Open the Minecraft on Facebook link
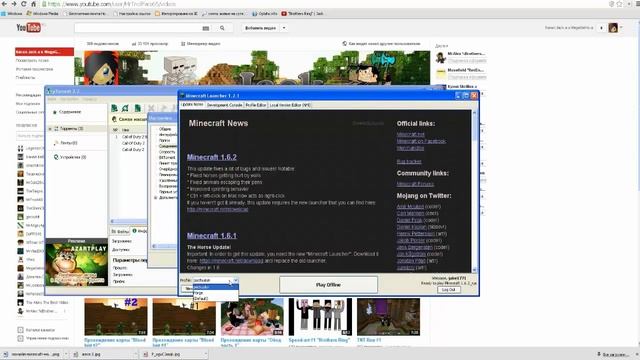This screenshot has width=640, height=360. tap(421, 141)
